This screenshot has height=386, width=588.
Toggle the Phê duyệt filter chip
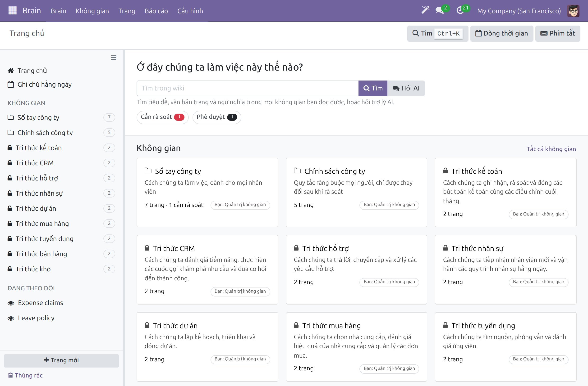coord(217,117)
